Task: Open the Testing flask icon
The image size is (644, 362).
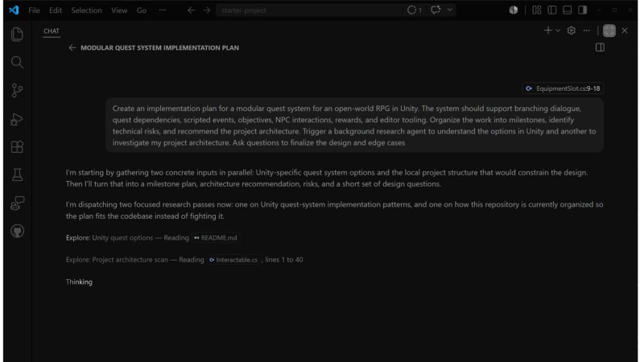Action: [17, 175]
